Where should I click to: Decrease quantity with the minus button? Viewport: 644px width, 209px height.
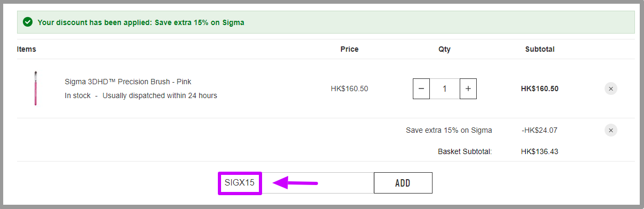(x=421, y=89)
